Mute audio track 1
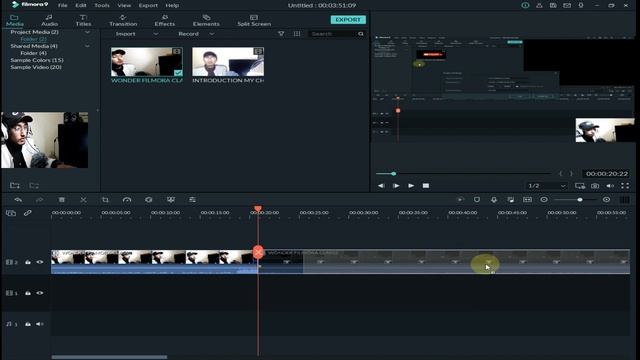This screenshot has width=640, height=360. (40, 324)
